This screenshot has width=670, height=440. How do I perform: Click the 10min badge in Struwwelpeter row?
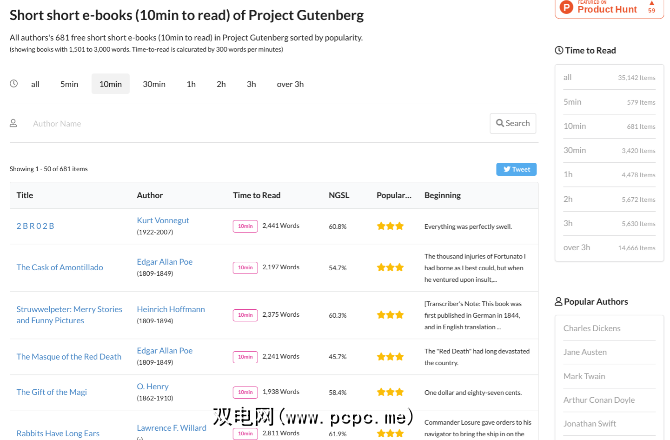click(245, 315)
